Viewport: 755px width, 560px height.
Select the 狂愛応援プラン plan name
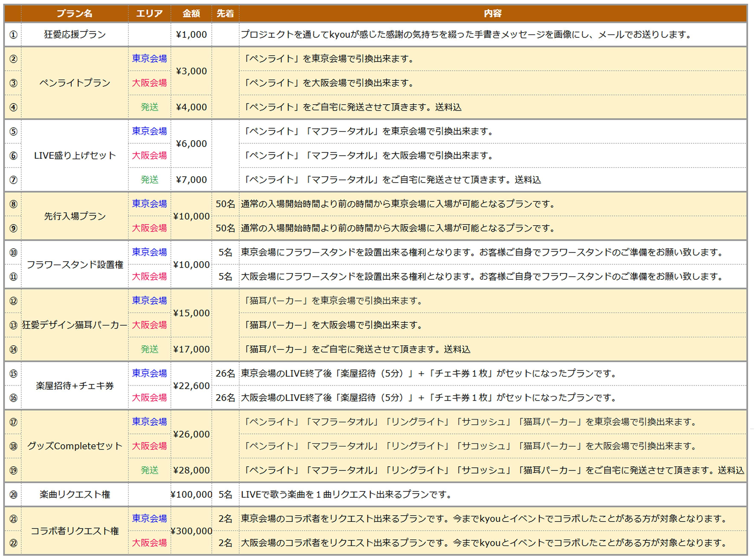(75, 35)
